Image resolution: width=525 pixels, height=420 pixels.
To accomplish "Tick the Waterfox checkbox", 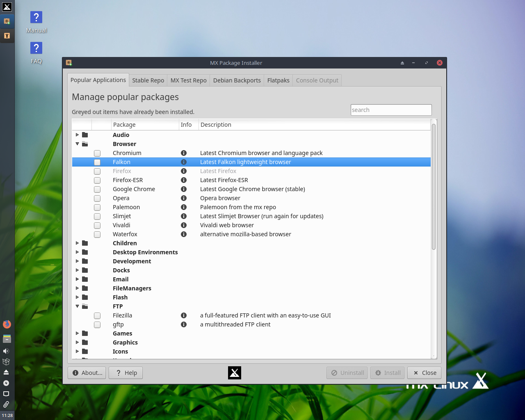I will tap(97, 234).
